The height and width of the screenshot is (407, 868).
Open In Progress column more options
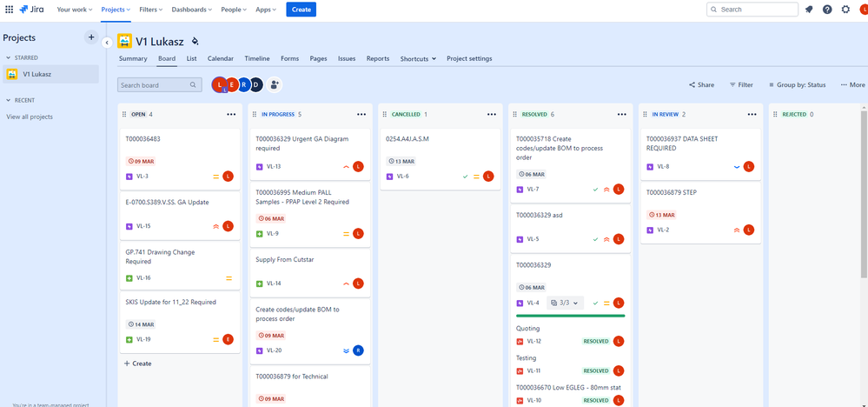pyautogui.click(x=361, y=114)
